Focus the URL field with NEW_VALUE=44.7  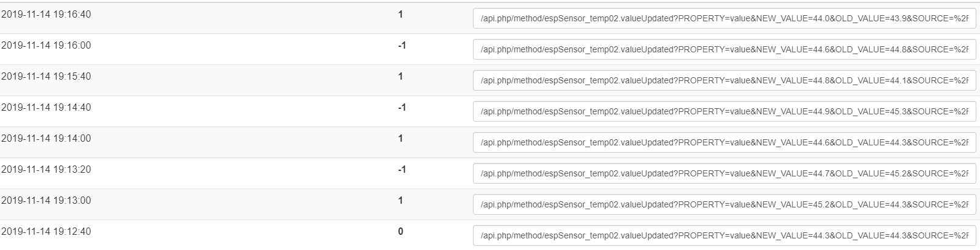click(724, 173)
